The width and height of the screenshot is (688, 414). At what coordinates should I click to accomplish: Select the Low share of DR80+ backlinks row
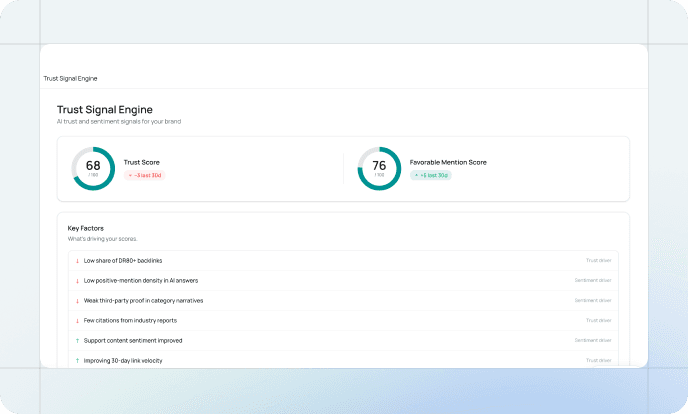(x=122, y=260)
